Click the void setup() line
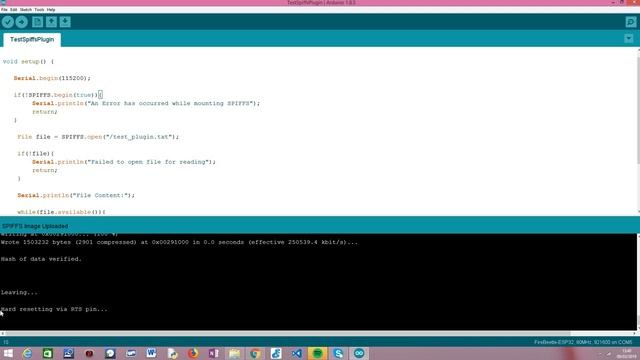Screen dimensions: 640x360 (28, 62)
